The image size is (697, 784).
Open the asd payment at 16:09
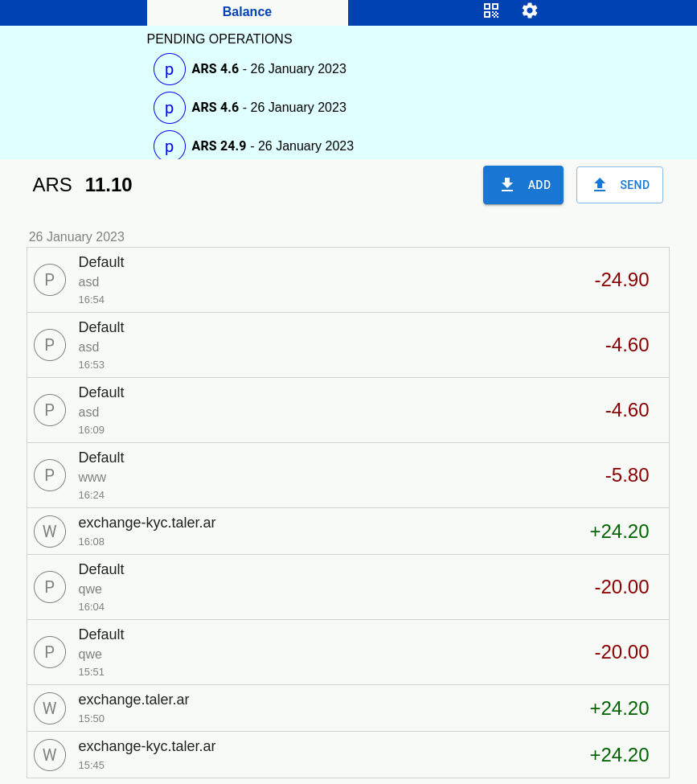pyautogui.click(x=347, y=410)
